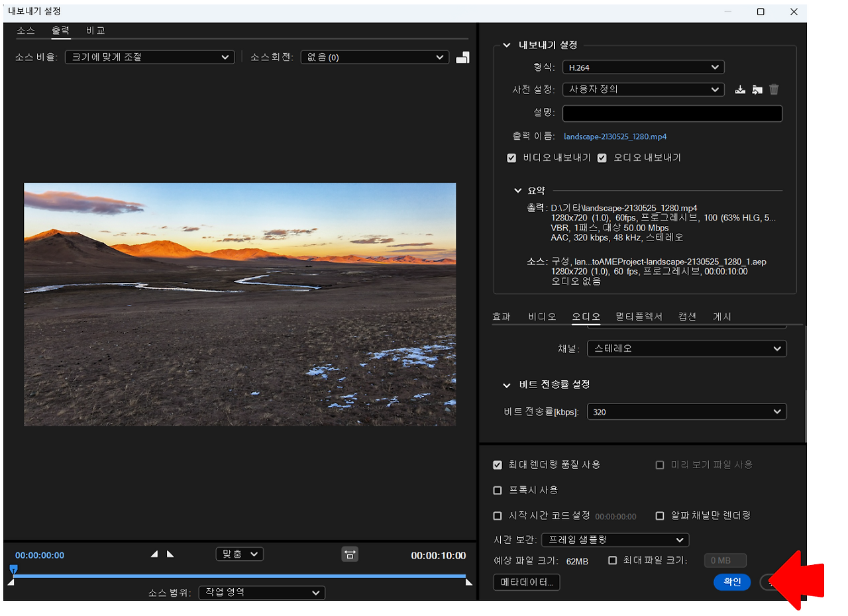Click the start timecode value field
The height and width of the screenshot is (616, 848).
coord(615,517)
